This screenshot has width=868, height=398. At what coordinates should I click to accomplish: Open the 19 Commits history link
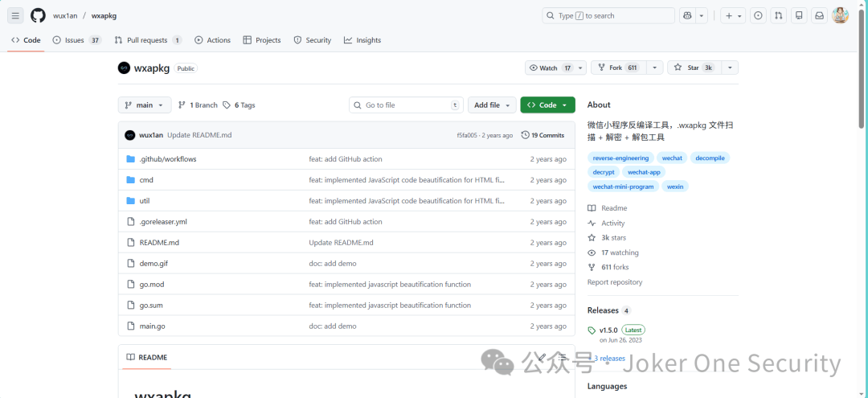[x=542, y=135]
